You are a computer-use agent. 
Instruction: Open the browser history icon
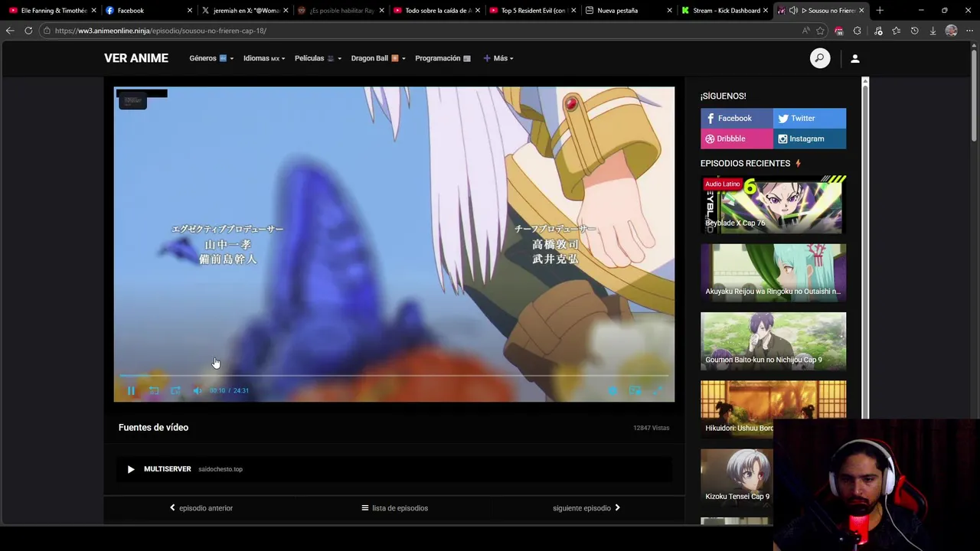tap(914, 31)
